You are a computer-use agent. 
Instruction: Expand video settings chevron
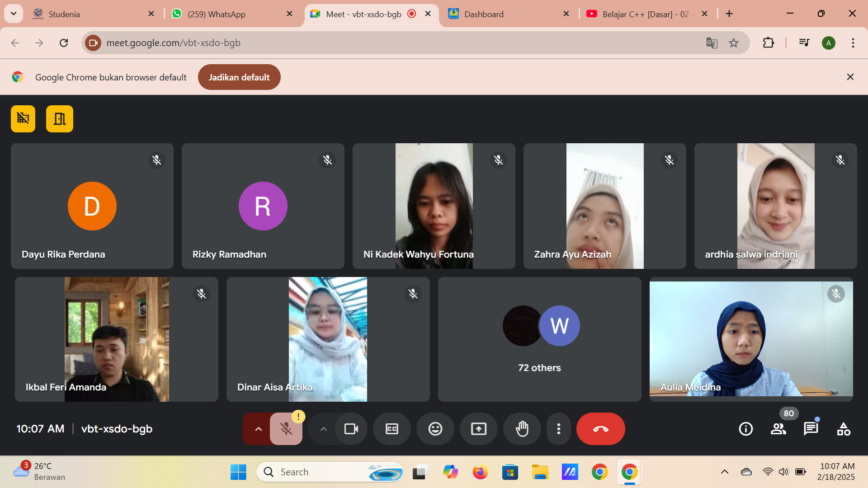[323, 429]
